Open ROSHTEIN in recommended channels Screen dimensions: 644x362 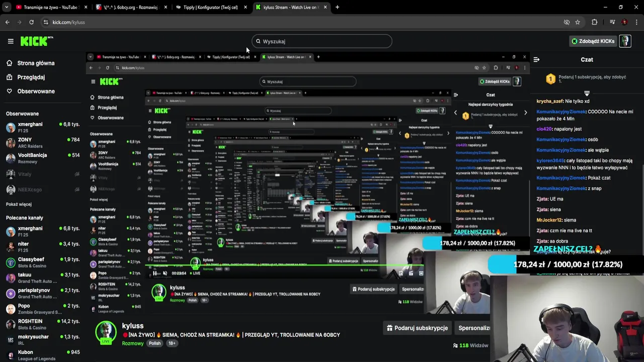43,324
